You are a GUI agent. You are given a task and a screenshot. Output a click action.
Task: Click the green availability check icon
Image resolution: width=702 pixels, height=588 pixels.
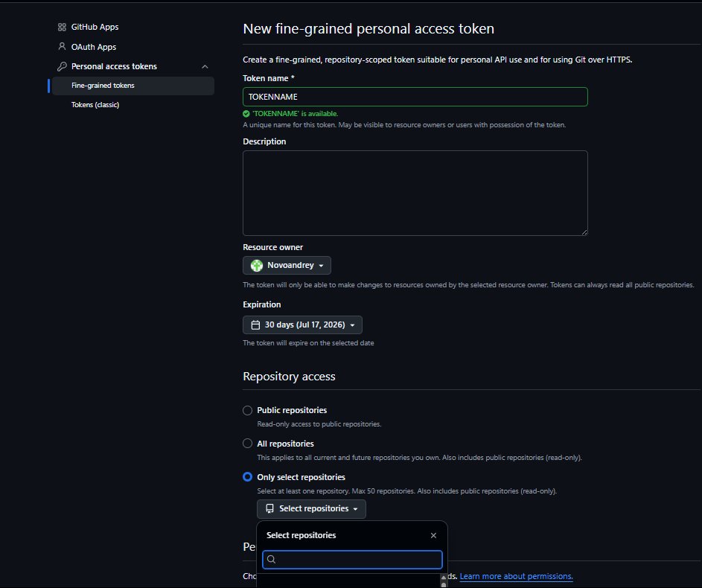click(x=246, y=114)
